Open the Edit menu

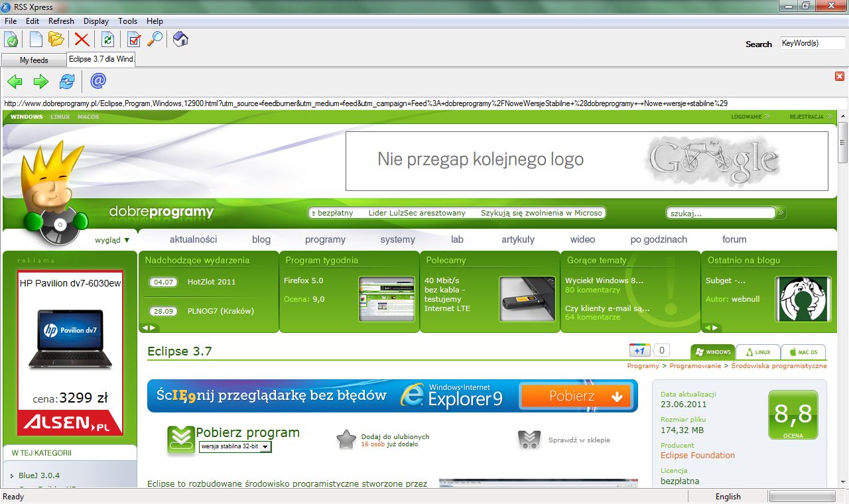pyautogui.click(x=33, y=21)
